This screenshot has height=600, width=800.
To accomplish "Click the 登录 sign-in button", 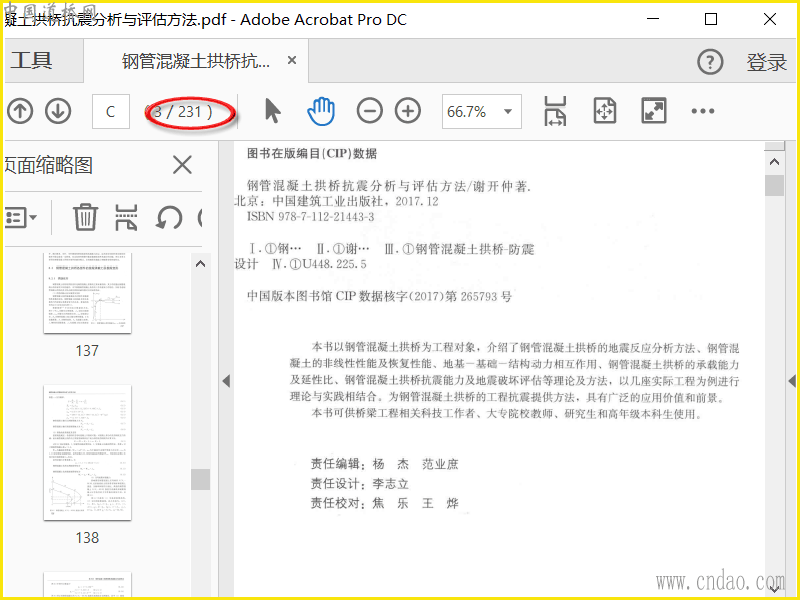I will pyautogui.click(x=766, y=62).
